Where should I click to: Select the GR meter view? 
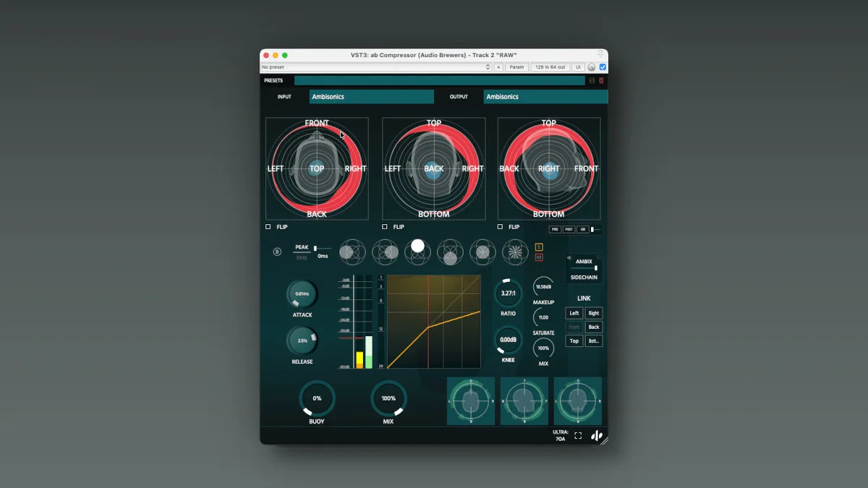pyautogui.click(x=583, y=229)
